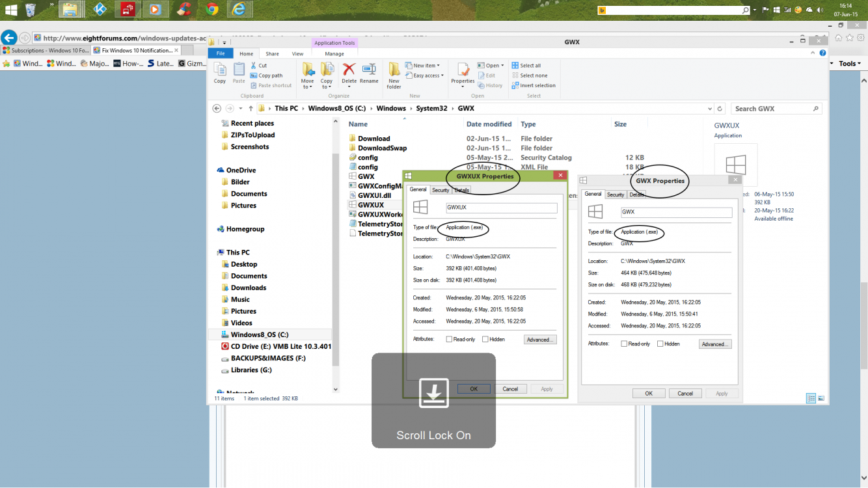The height and width of the screenshot is (488, 868).
Task: Click Cancel in GWX Properties
Action: (x=685, y=393)
